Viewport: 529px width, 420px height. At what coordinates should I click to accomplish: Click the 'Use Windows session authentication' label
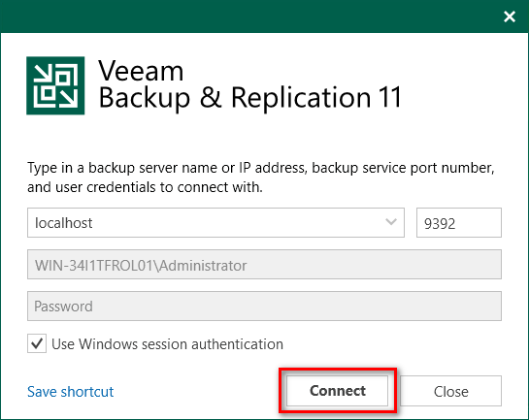click(x=167, y=344)
